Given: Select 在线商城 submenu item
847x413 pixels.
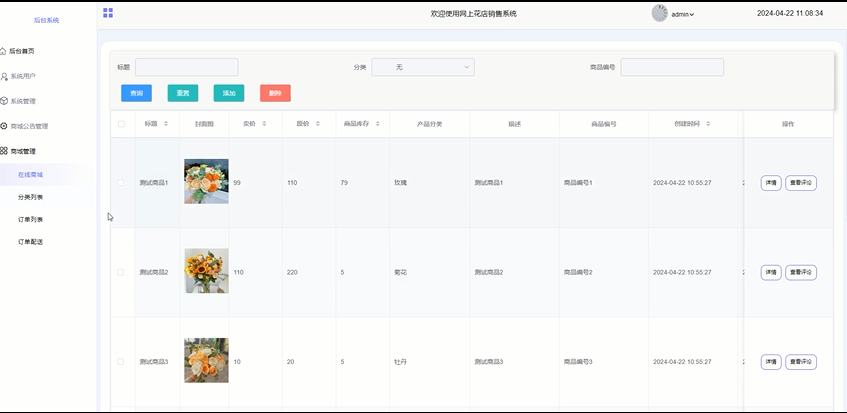Looking at the screenshot, I should click(x=30, y=175).
